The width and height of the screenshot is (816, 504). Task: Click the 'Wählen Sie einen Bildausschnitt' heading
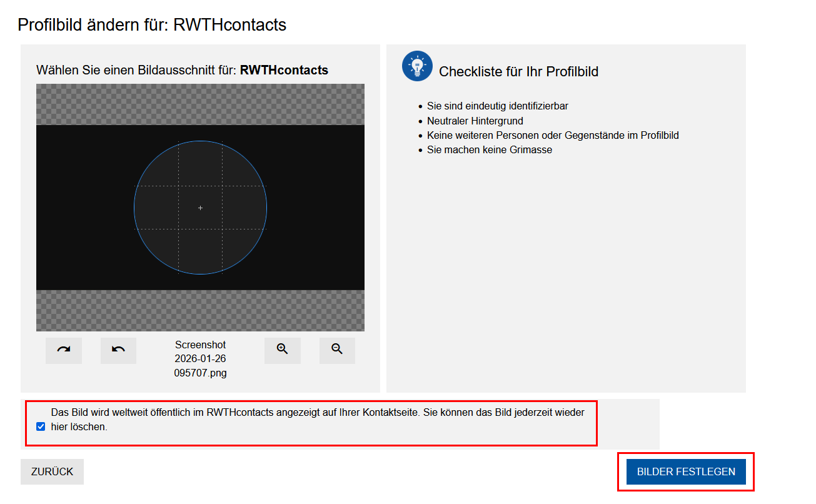pyautogui.click(x=182, y=70)
